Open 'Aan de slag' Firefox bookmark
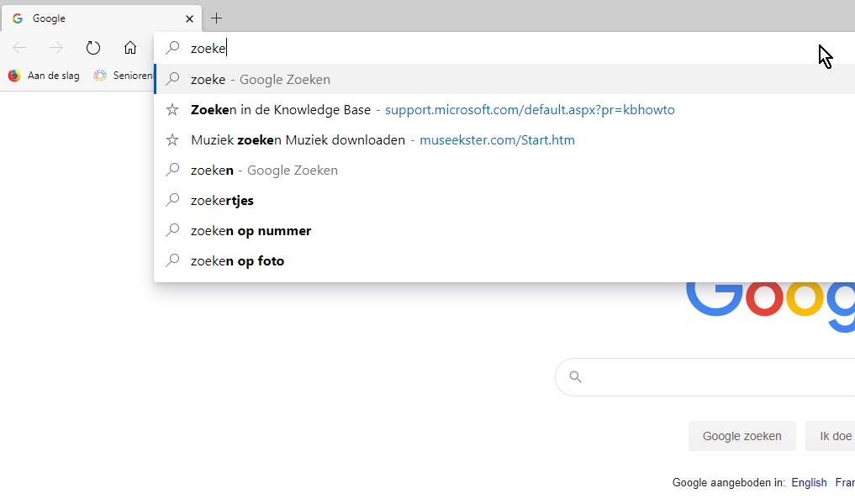This screenshot has height=504, width=855. coord(44,76)
